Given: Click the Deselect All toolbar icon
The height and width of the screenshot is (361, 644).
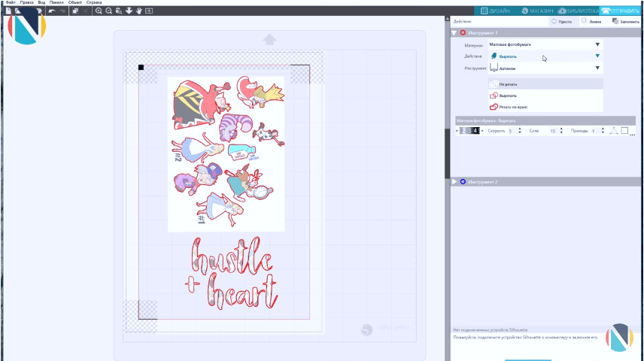Looking at the screenshot, I should pos(86,11).
